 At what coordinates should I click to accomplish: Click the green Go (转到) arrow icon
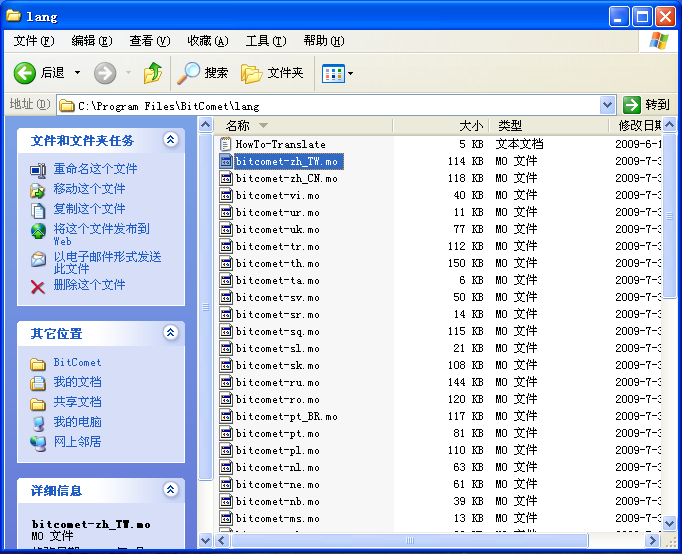632,105
